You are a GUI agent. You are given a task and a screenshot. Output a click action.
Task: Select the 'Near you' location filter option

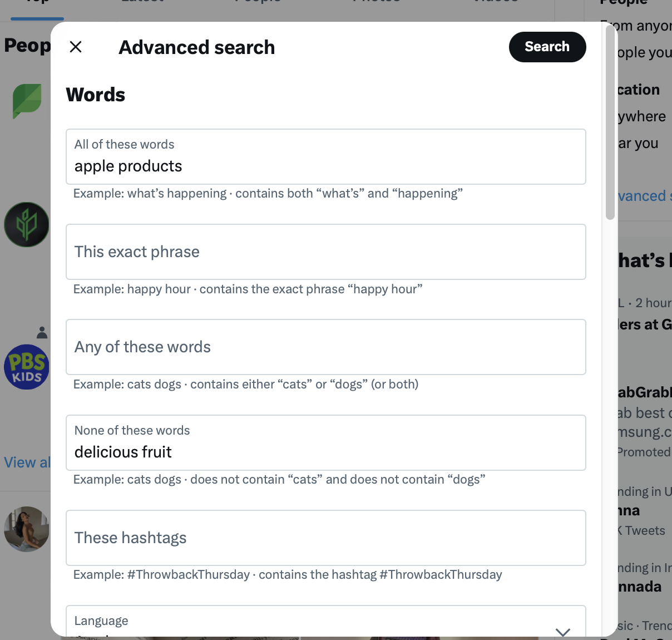click(639, 143)
